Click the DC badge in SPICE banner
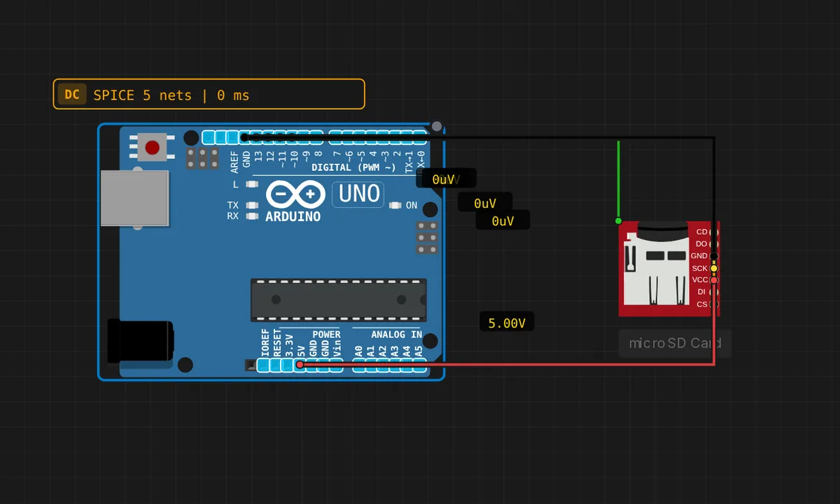The image size is (840, 504). [x=72, y=94]
